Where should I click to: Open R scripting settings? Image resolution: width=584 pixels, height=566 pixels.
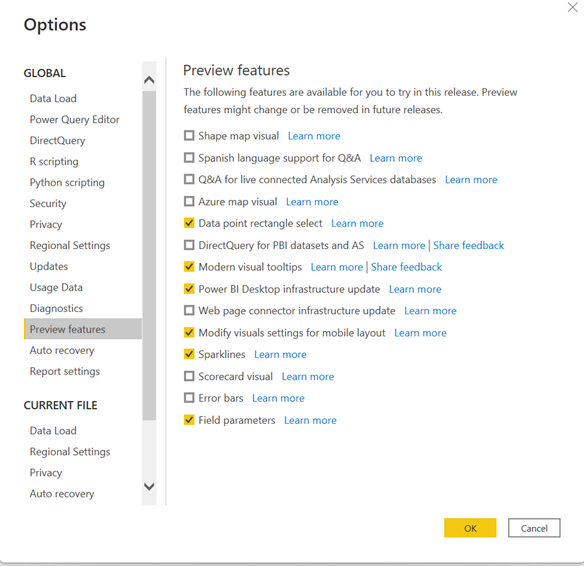[83, 161]
